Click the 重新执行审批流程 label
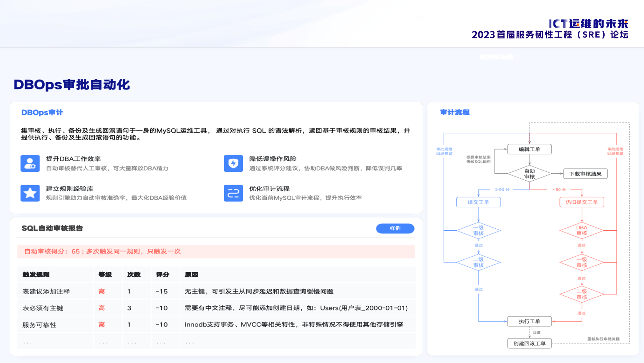The image size is (644, 363). click(603, 339)
